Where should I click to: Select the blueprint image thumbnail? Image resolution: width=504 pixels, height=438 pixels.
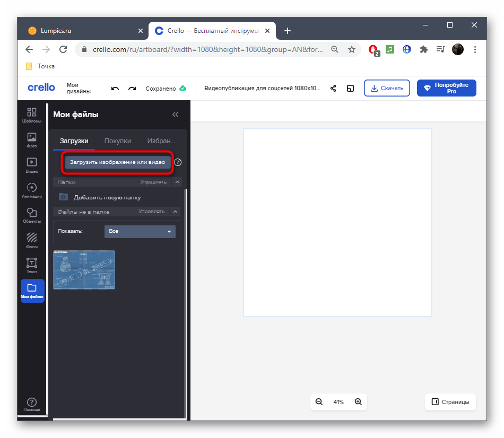[84, 270]
